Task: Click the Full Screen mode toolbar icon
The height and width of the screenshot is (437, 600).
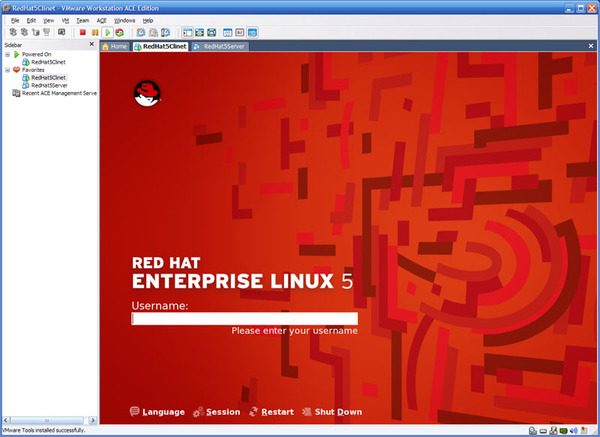Action: tap(212, 33)
